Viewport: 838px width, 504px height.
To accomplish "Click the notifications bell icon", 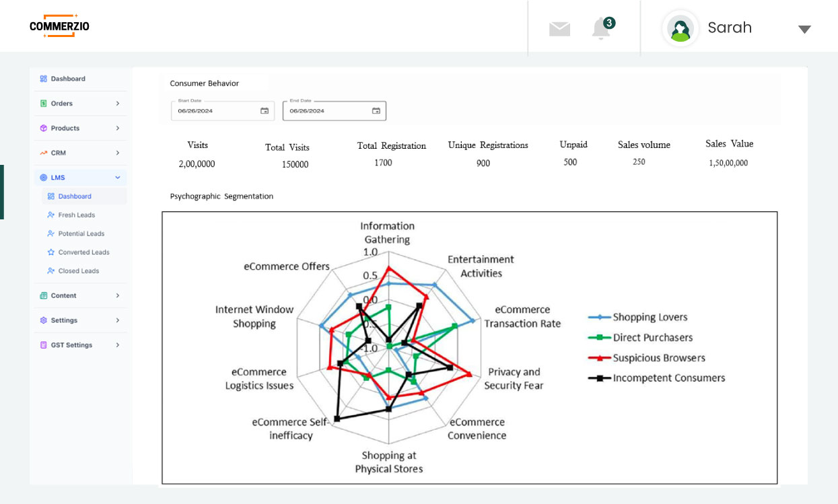I will pos(600,29).
